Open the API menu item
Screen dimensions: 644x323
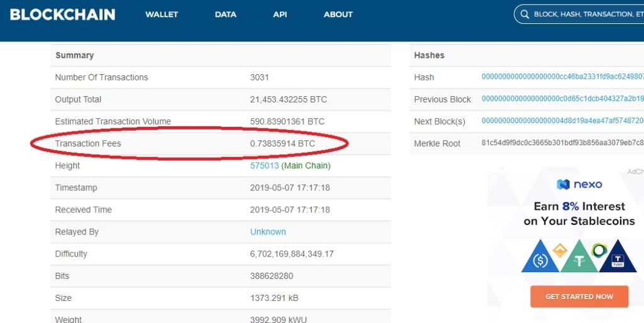point(280,14)
